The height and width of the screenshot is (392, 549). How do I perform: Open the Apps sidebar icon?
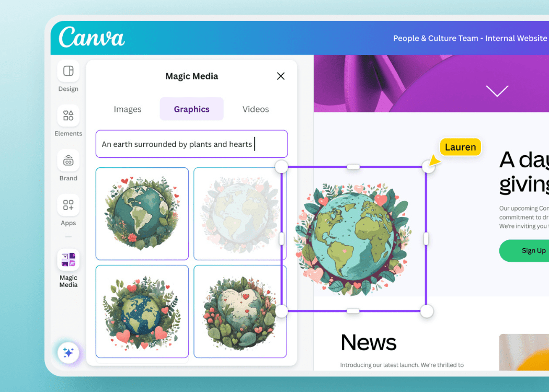click(x=68, y=205)
